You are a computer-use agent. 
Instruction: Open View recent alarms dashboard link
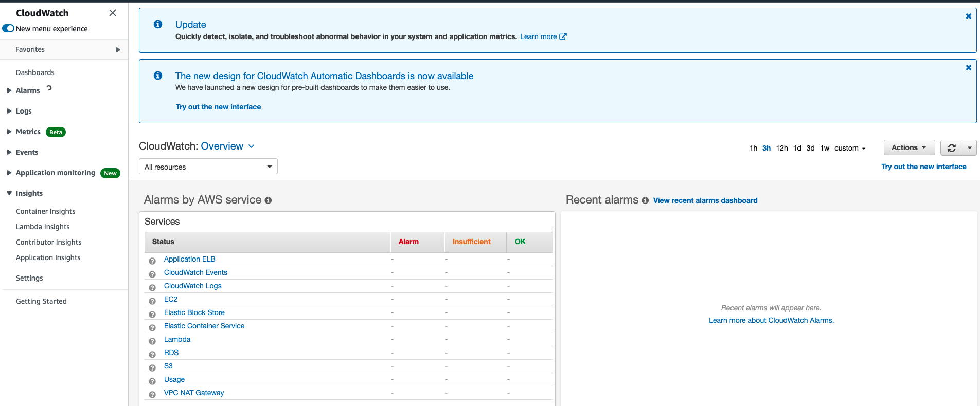[x=705, y=200]
